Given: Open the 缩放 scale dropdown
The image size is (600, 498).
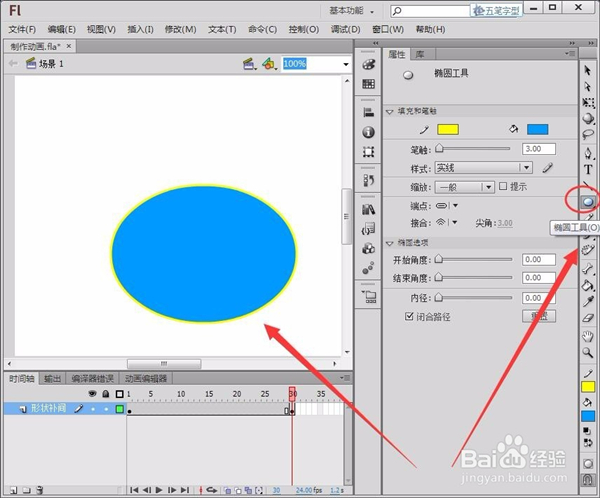Looking at the screenshot, I should click(x=488, y=187).
